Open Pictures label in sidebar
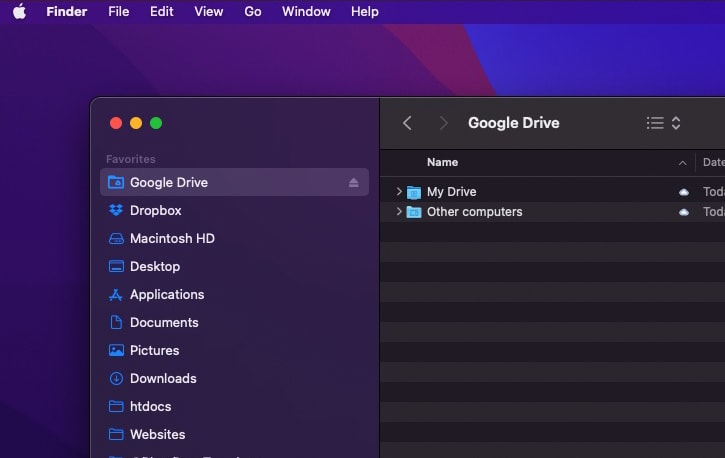725x458 pixels. coord(154,350)
